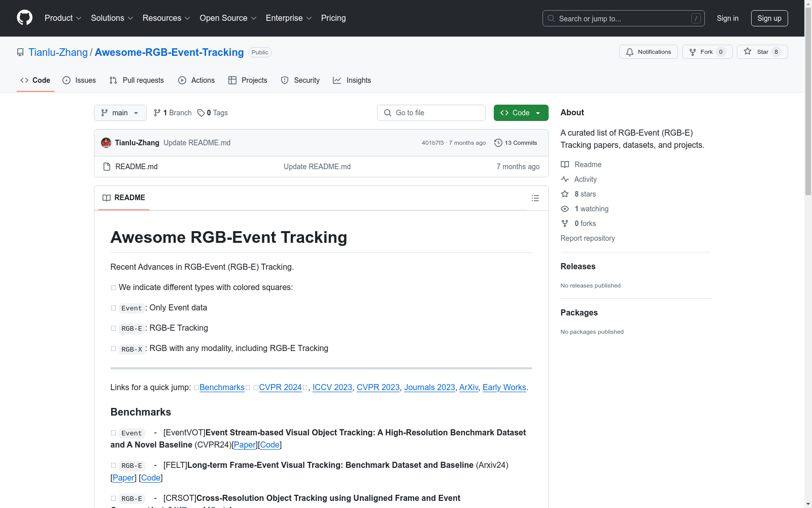
Task: Open the Security tab
Action: (x=300, y=80)
